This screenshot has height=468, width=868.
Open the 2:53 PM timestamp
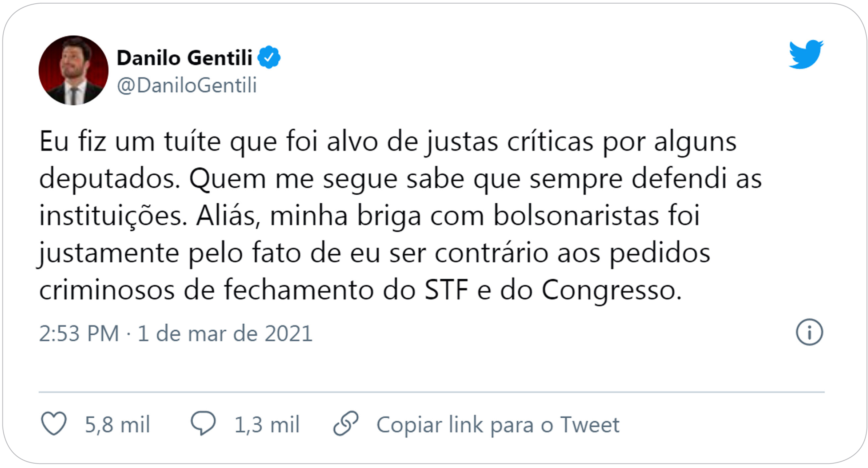(x=79, y=333)
